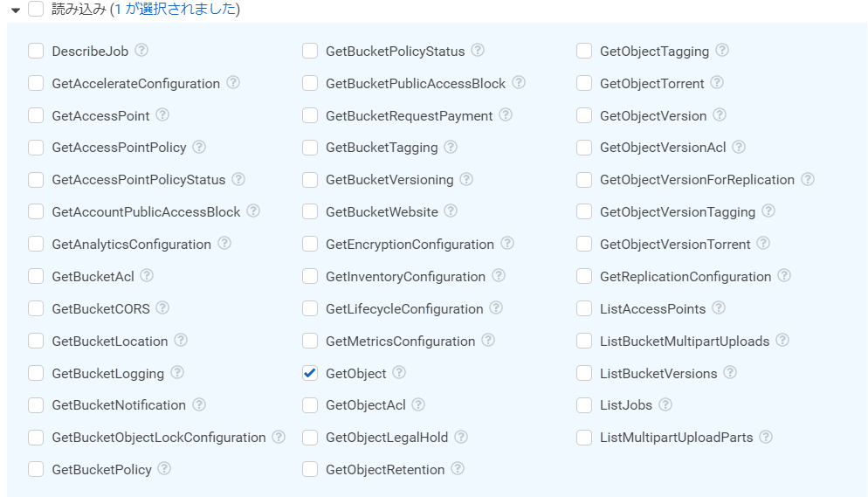Check the GetReplicationConfiguration checkbox
The image size is (868, 497).
tap(584, 276)
